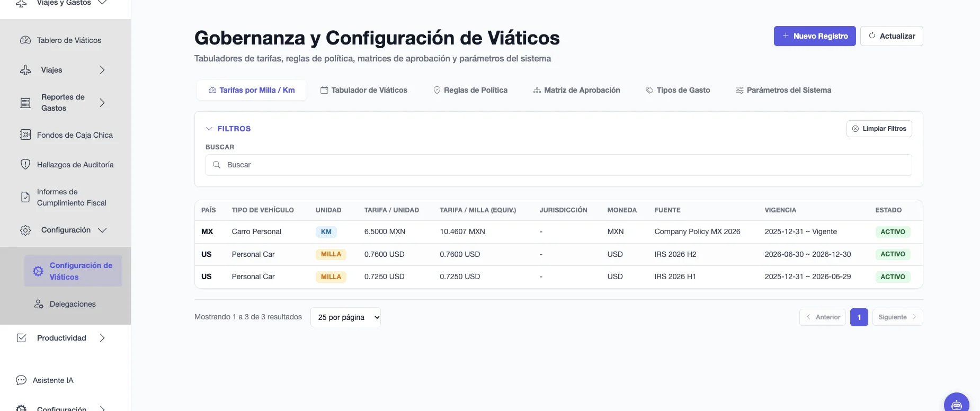The image size is (980, 411).
Task: Click the Viajes airplane icon
Action: 25,70
